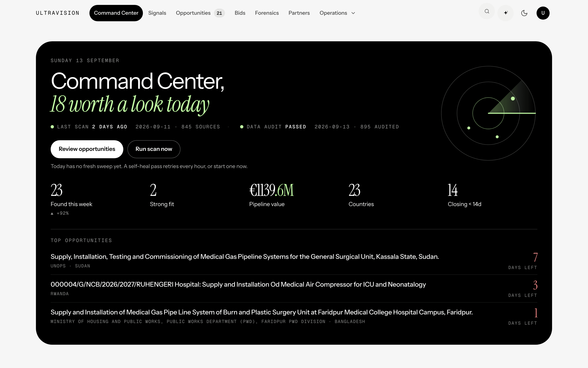Click the DATA AUDIT PASSED status
Screen dimensions: 588x368
tap(273, 127)
